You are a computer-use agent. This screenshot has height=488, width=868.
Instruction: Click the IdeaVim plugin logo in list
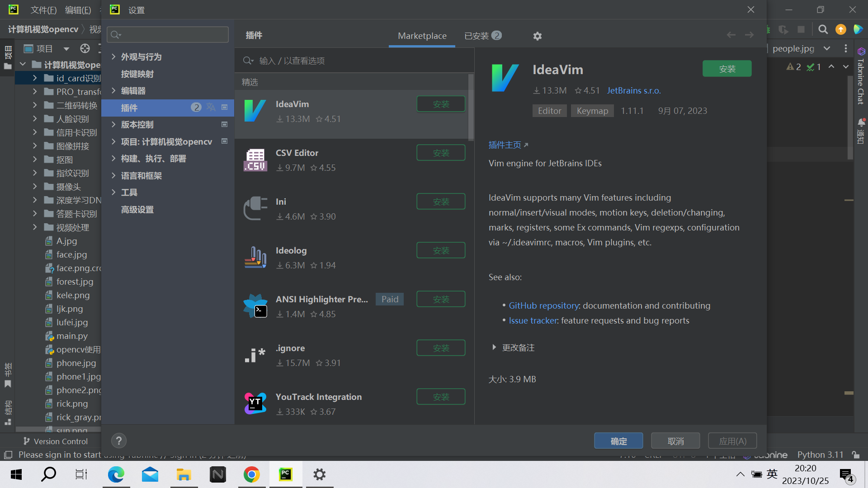(x=255, y=111)
